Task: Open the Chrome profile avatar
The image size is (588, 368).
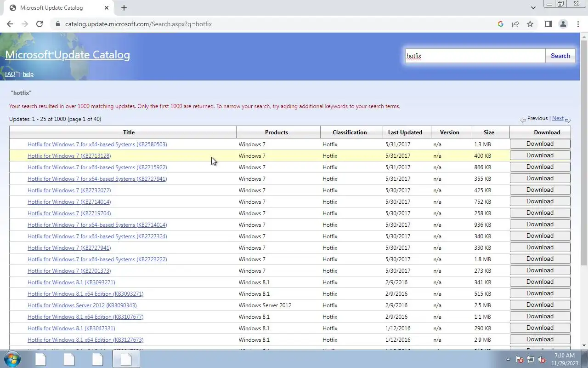Action: pyautogui.click(x=563, y=24)
